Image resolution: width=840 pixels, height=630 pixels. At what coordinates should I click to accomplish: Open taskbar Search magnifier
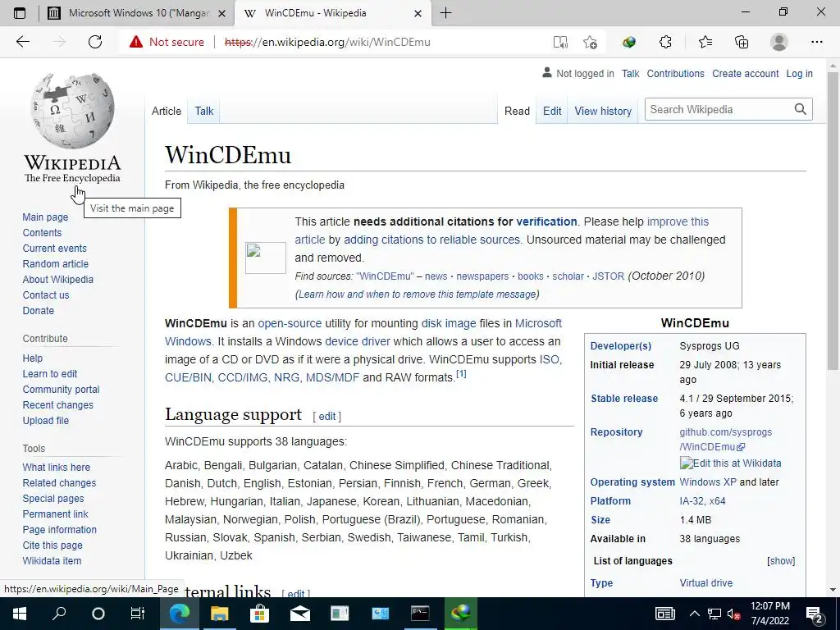click(x=59, y=614)
